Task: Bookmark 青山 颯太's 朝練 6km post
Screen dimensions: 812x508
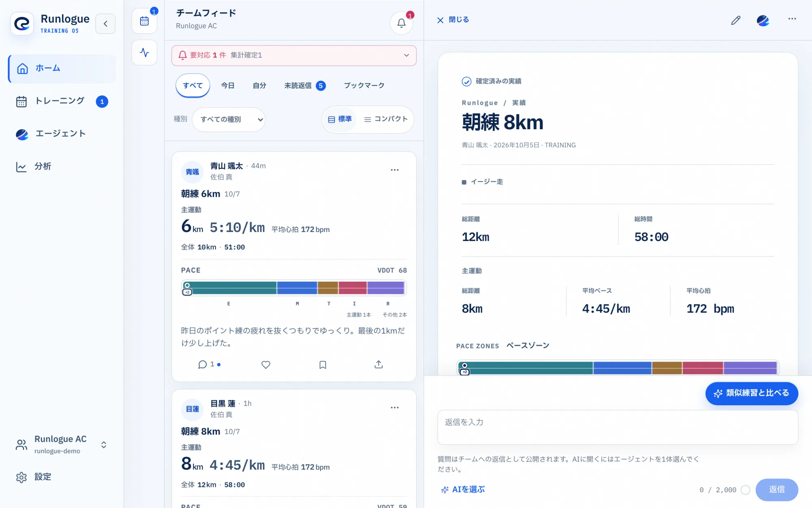Action: [x=323, y=365]
